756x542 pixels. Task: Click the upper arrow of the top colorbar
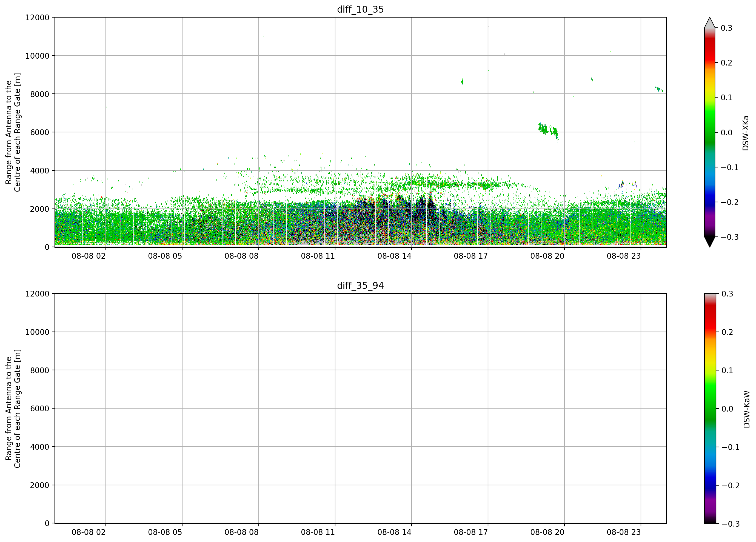coord(710,23)
